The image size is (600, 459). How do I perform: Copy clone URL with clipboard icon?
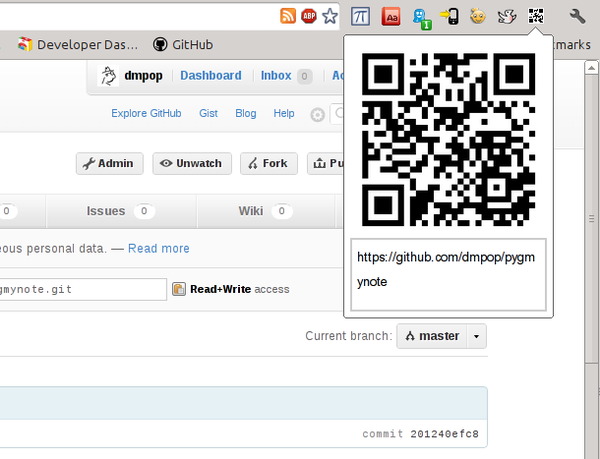point(179,289)
